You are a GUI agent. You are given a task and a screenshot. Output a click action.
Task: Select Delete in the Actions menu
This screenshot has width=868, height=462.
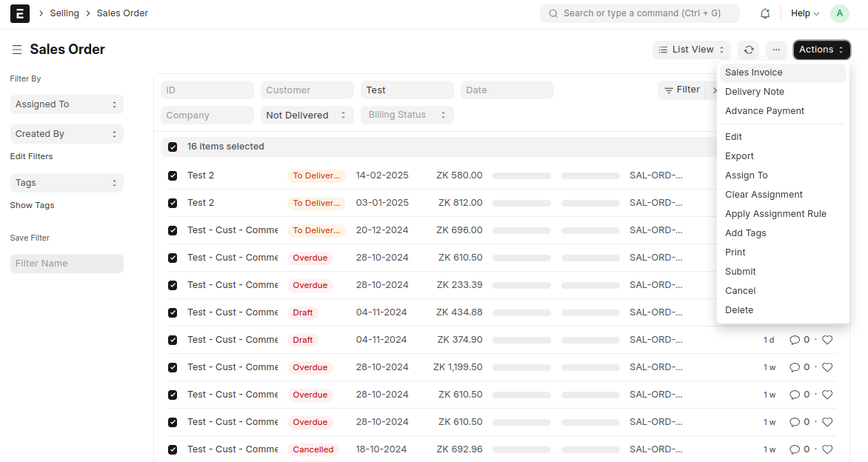coord(783,310)
